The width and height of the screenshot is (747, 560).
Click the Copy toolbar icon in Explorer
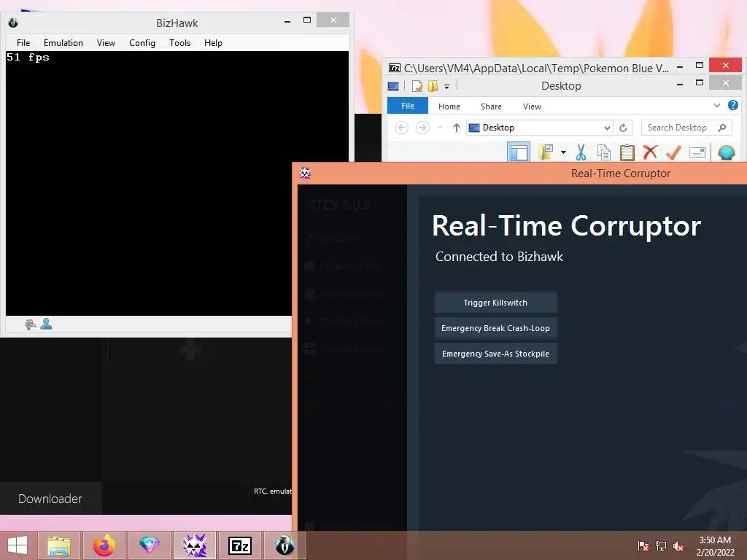(x=603, y=152)
